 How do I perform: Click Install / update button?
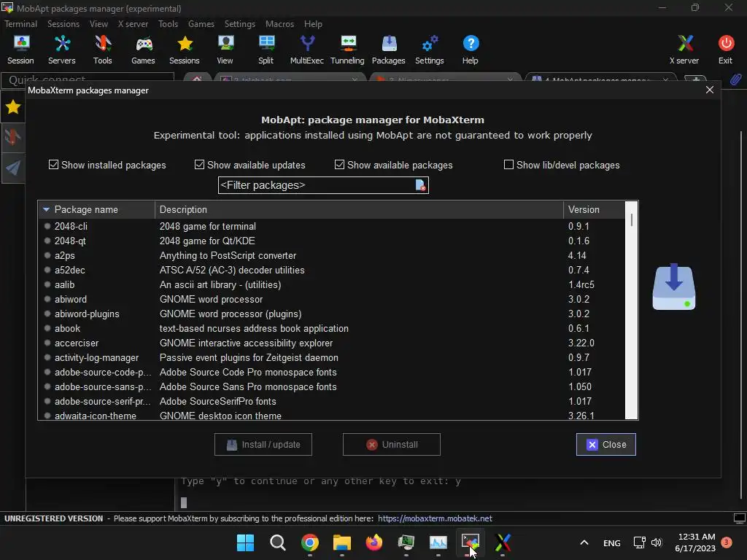pyautogui.click(x=263, y=444)
